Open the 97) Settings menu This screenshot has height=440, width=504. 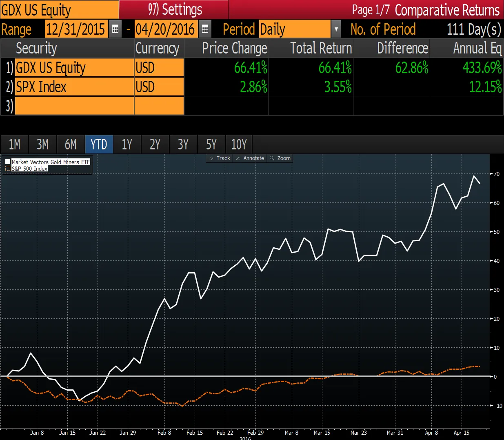point(173,9)
